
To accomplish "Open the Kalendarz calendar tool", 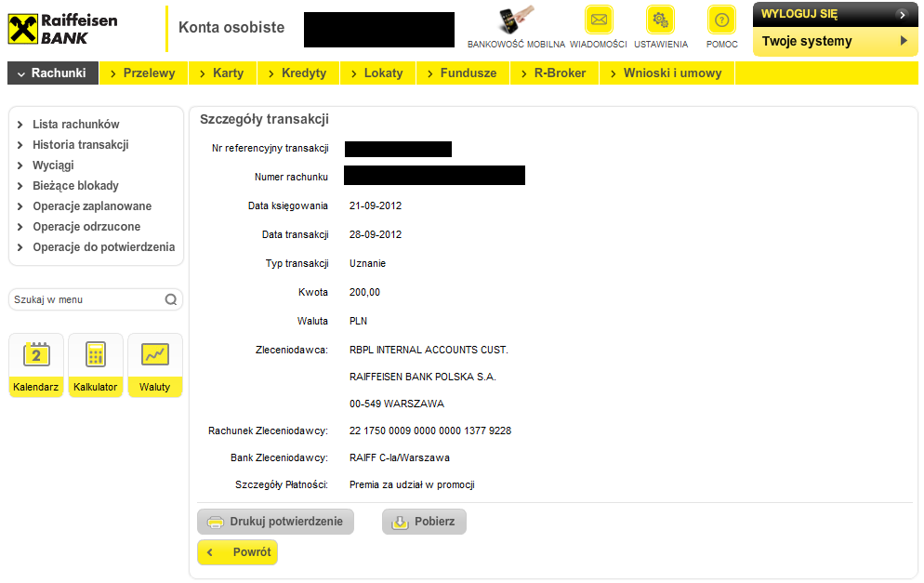I will tap(36, 364).
